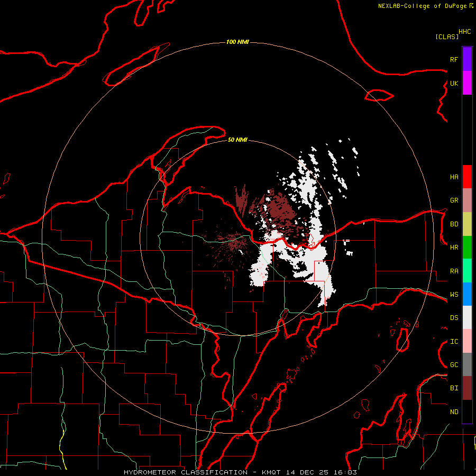The width and height of the screenshot is (476, 476).
Task: Click the IC legend label
Action: click(x=454, y=342)
